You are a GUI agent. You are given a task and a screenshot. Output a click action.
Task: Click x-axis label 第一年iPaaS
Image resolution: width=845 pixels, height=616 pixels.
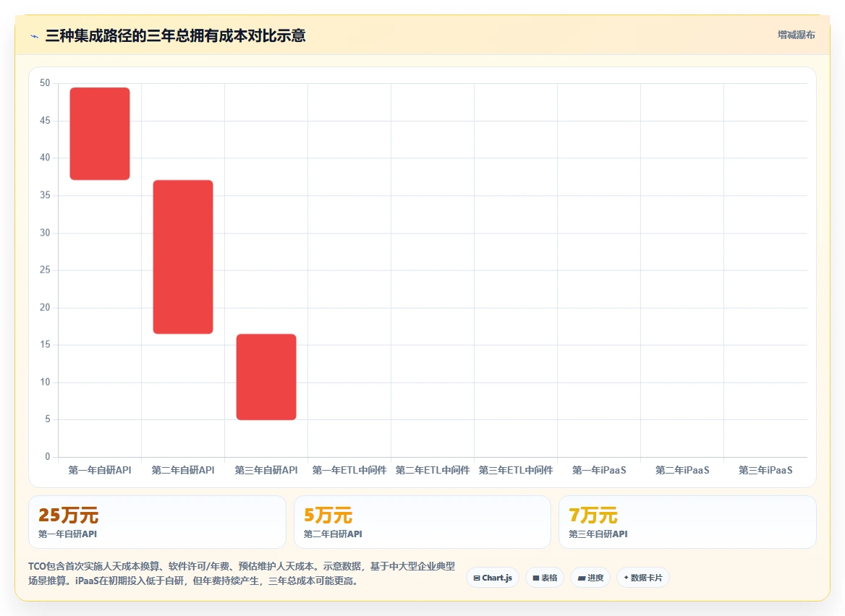[x=599, y=470]
